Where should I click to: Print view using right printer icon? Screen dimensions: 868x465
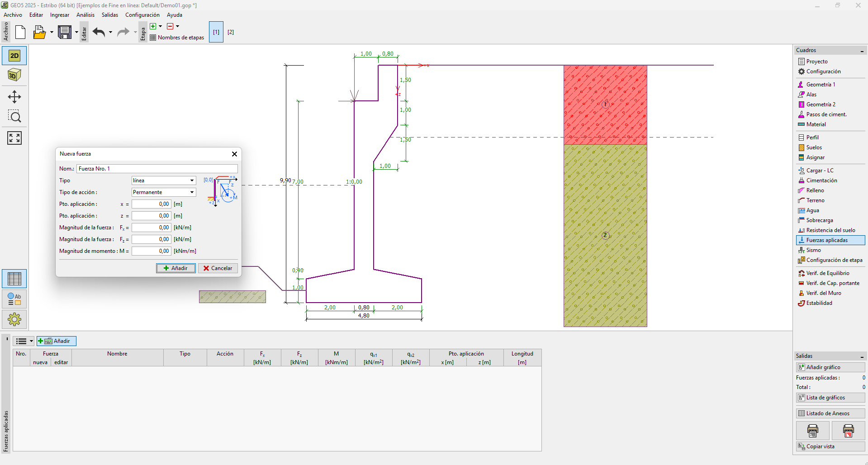click(849, 431)
